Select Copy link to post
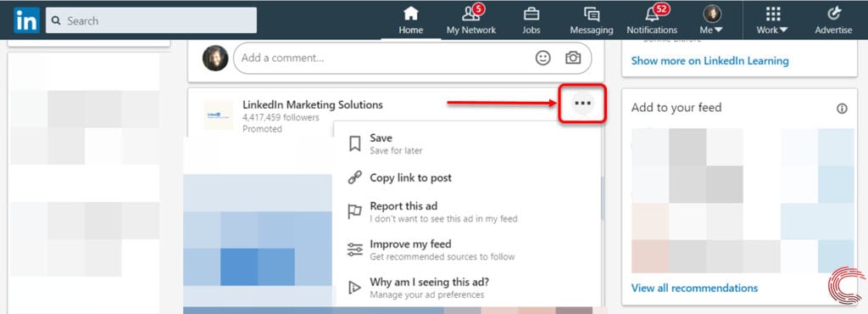 (x=467, y=177)
